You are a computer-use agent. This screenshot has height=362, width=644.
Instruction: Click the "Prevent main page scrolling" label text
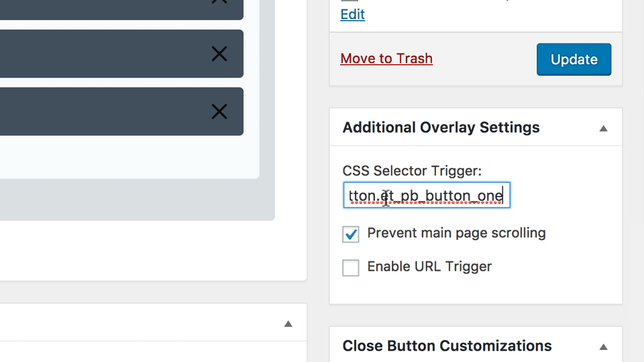click(456, 233)
